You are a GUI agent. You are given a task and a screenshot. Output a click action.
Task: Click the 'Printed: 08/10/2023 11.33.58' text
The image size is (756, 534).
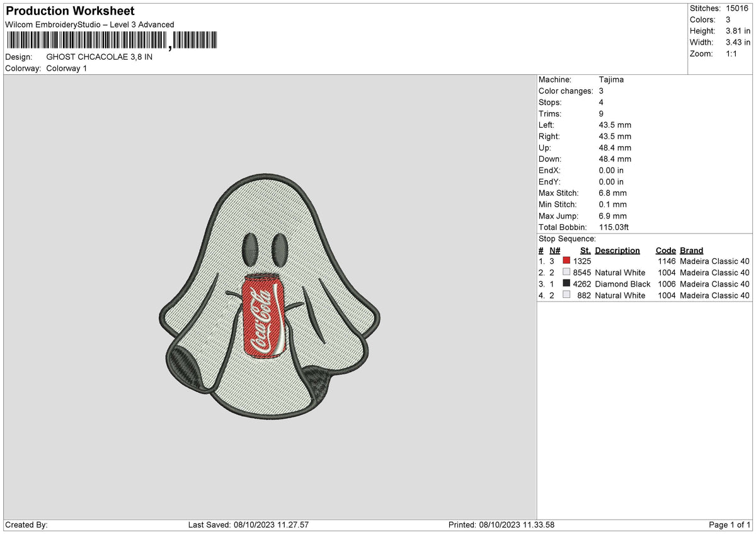501,525
